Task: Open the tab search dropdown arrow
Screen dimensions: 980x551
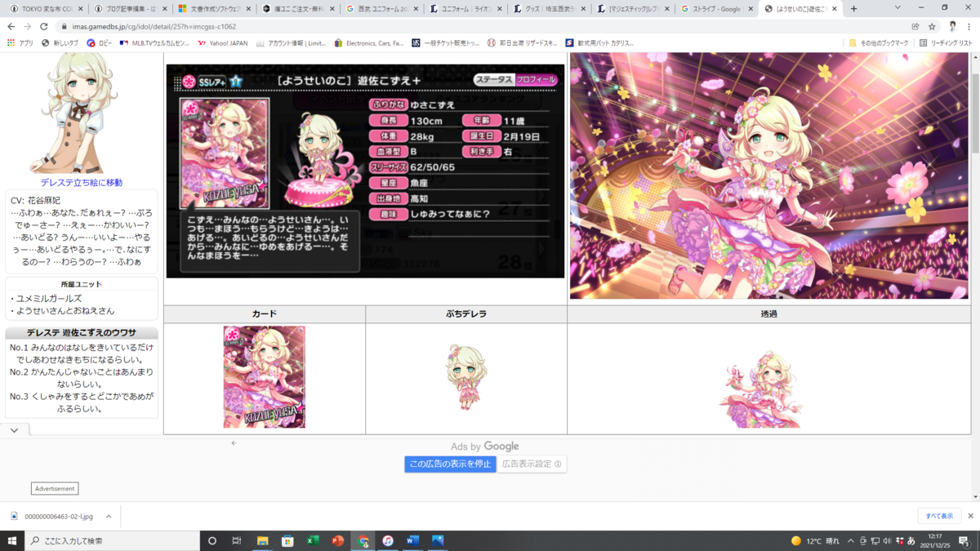Action: point(898,8)
